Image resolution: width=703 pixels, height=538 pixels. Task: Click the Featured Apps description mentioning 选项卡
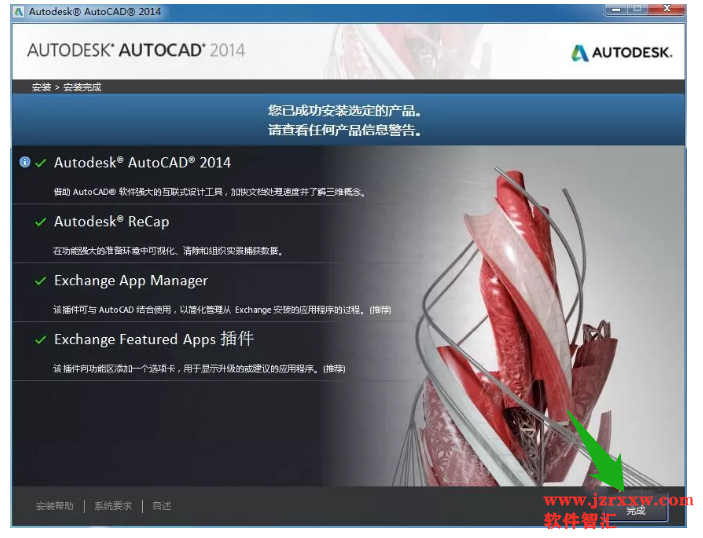199,369
